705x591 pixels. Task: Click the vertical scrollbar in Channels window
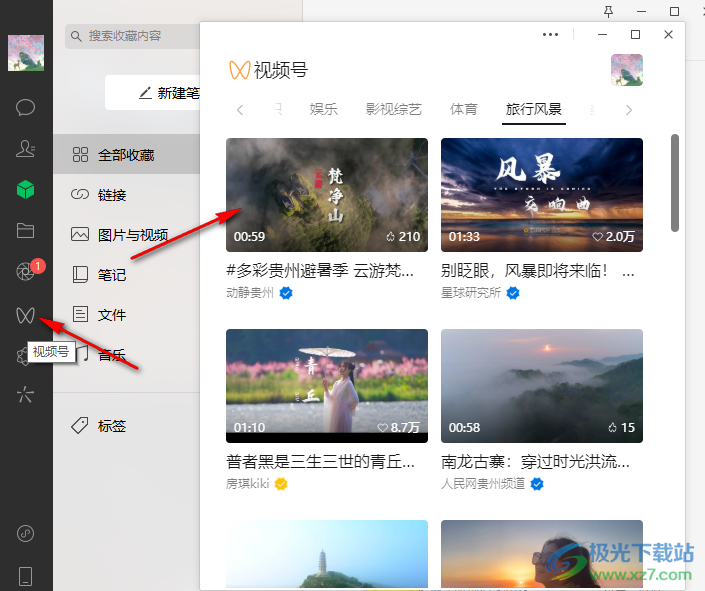click(674, 183)
